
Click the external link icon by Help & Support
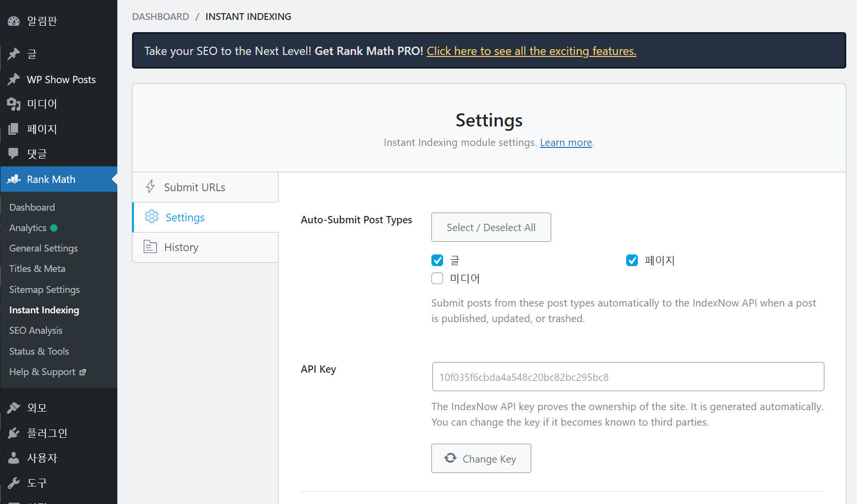tap(83, 372)
